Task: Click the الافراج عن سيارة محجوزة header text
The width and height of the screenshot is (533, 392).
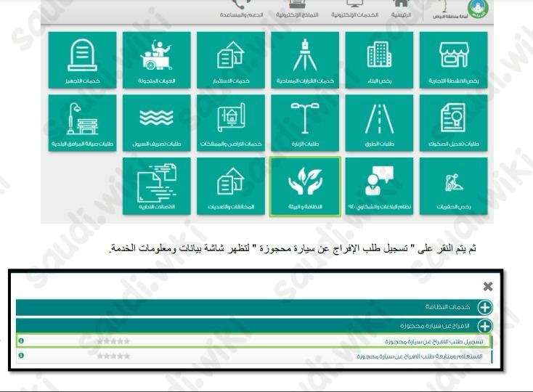Action: tap(435, 326)
